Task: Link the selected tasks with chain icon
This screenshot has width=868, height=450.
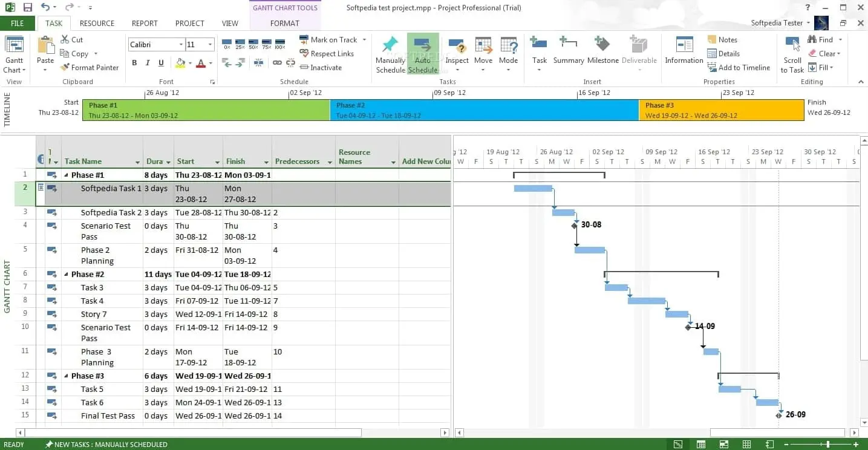Action: pos(277,62)
